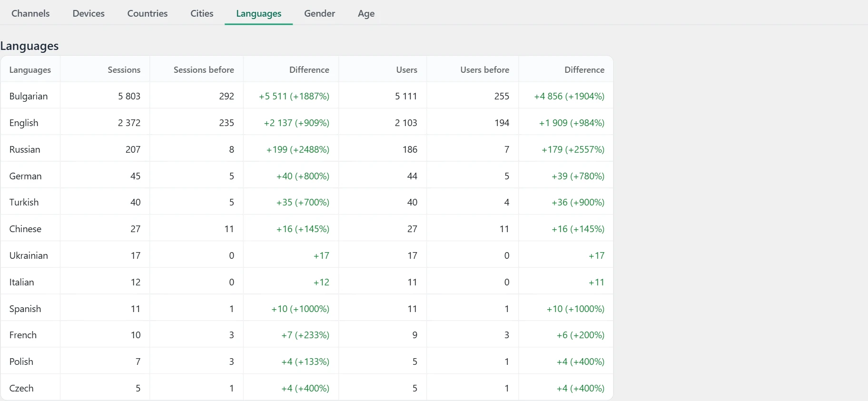Click English sessions value 2 372
This screenshot has height=401, width=868.
(129, 123)
